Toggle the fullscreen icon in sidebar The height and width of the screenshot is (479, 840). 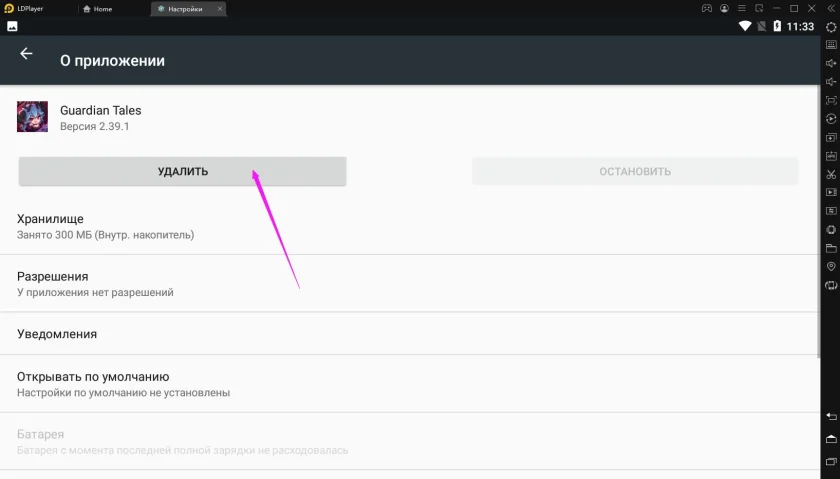[x=831, y=100]
